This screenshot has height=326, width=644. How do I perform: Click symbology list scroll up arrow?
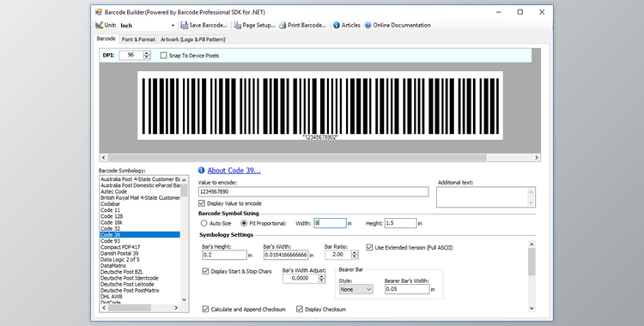[x=184, y=180]
